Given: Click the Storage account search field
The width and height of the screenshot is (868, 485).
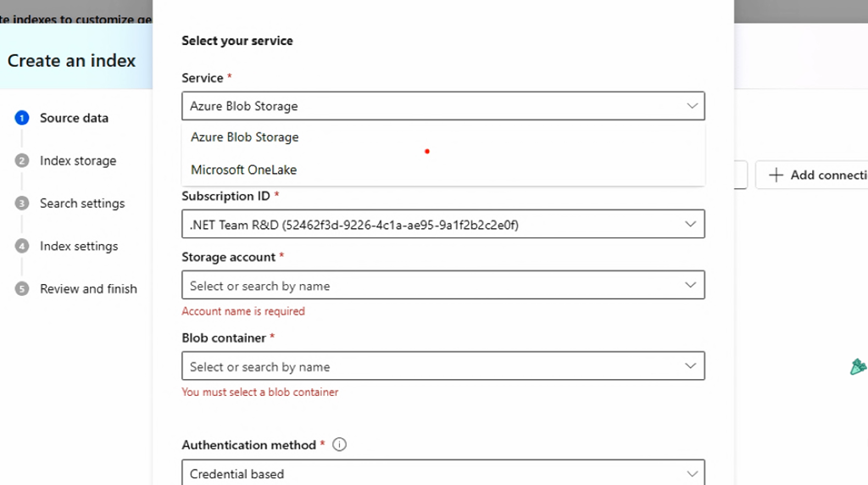Looking at the screenshot, I should click(x=424, y=285).
